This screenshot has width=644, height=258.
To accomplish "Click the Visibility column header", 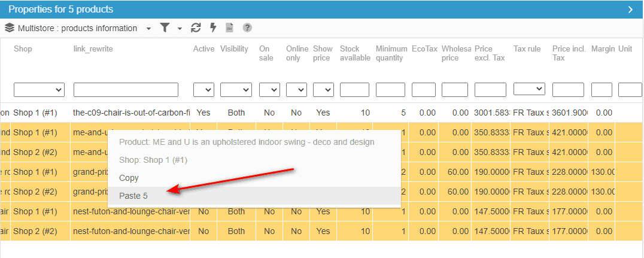I will tap(234, 49).
